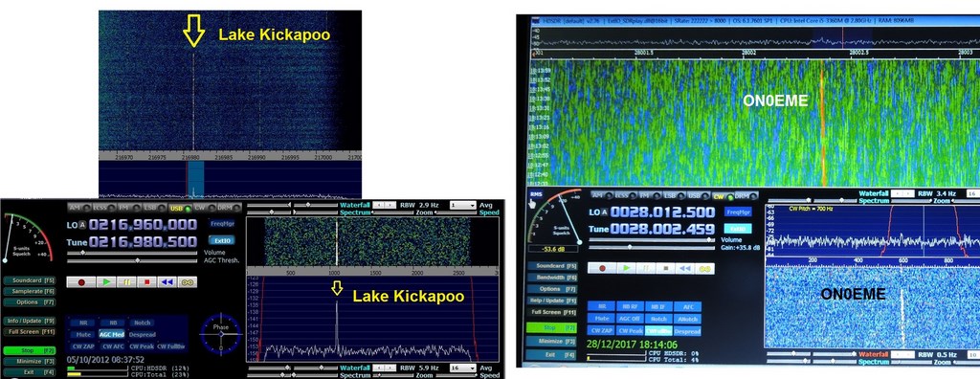Select USB mode in the 216 MHz panel
The image size is (980, 379).
(179, 207)
